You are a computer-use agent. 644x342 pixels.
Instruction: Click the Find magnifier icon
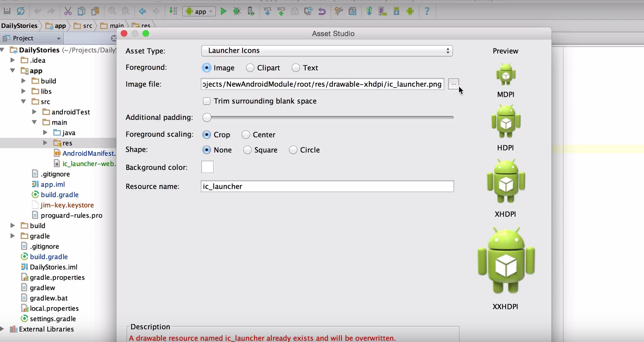tap(112, 11)
